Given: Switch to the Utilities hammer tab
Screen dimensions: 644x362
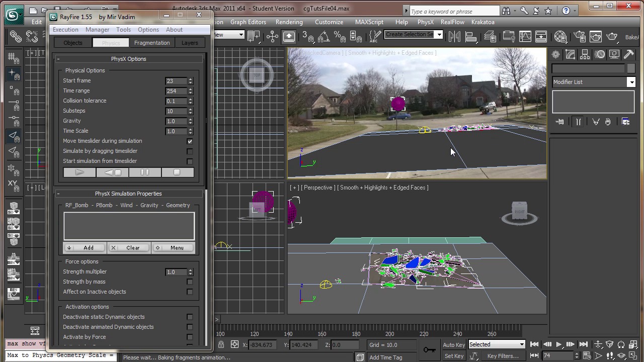Looking at the screenshot, I should (629, 54).
